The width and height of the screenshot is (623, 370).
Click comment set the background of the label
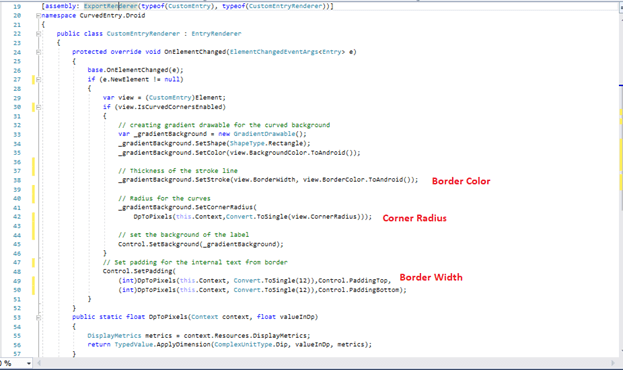(184, 235)
